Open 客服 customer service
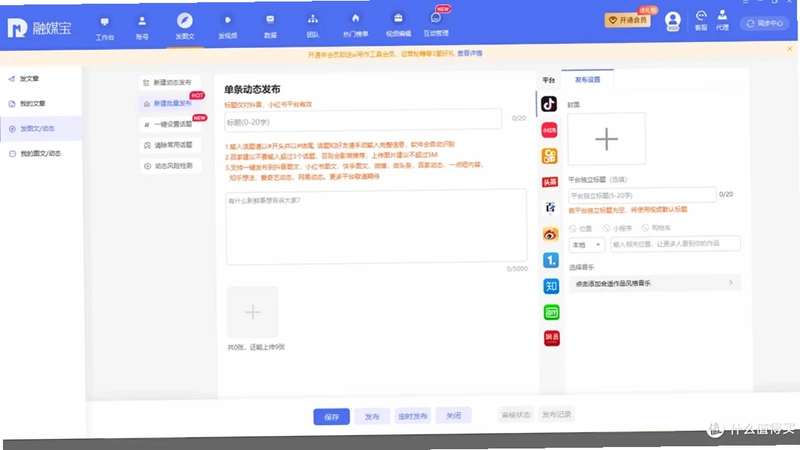The width and height of the screenshot is (800, 450). [701, 21]
